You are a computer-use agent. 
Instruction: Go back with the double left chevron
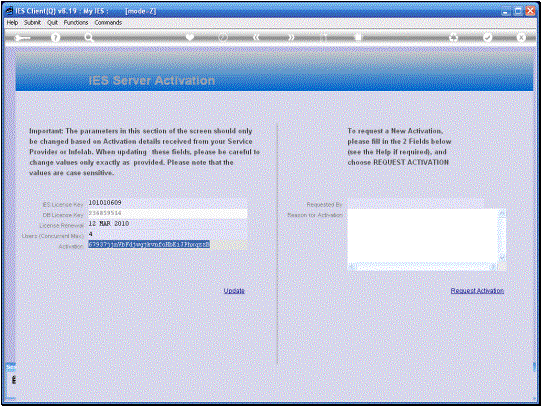[256, 38]
